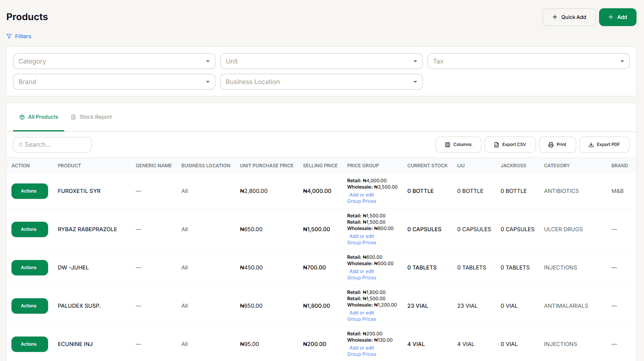
Task: Open Actions for ECUNINE INJ
Action: tap(30, 344)
